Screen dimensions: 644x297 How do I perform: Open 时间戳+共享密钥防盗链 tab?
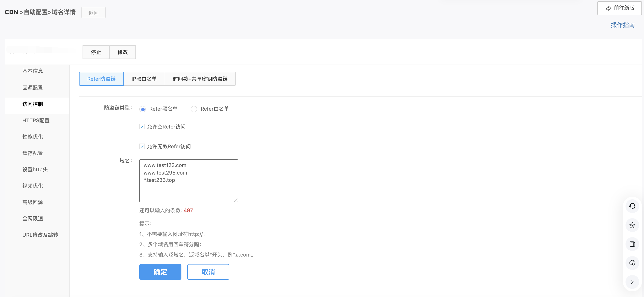(x=200, y=79)
